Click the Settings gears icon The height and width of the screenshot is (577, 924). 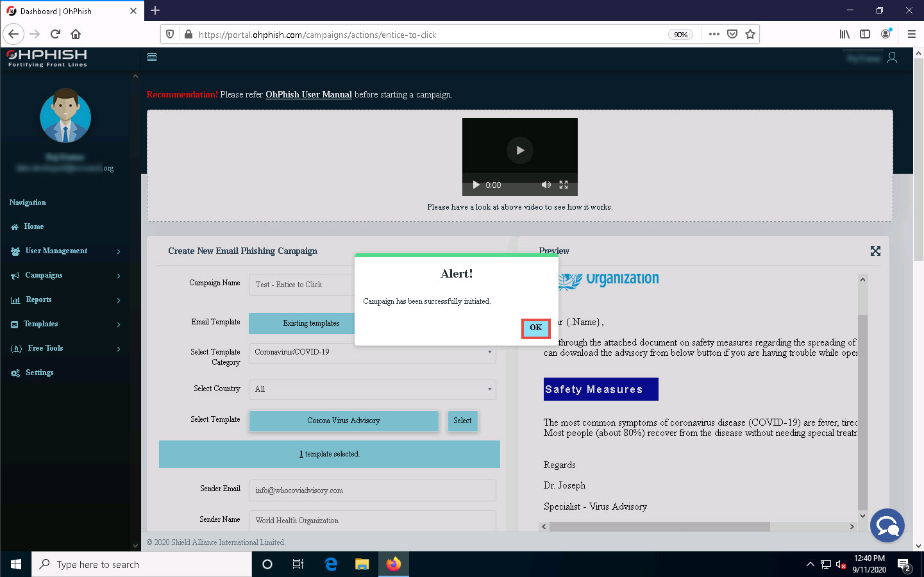click(15, 373)
